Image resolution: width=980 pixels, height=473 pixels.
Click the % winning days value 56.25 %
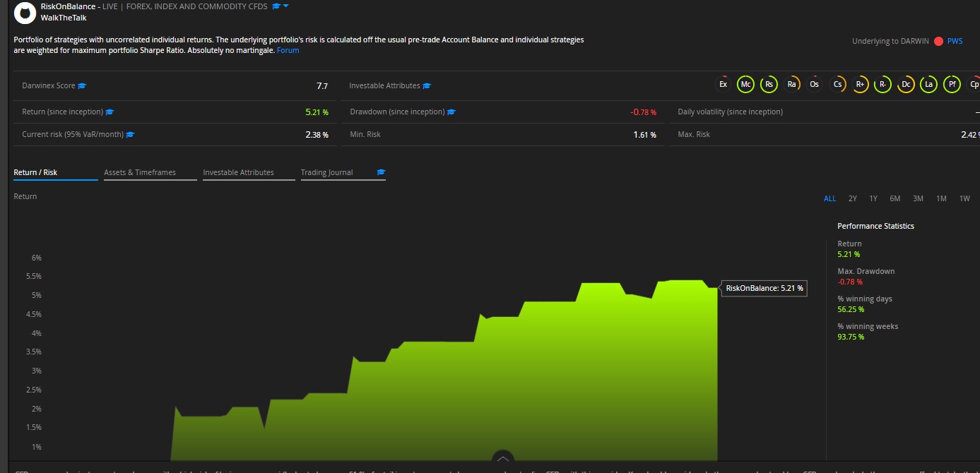point(851,309)
